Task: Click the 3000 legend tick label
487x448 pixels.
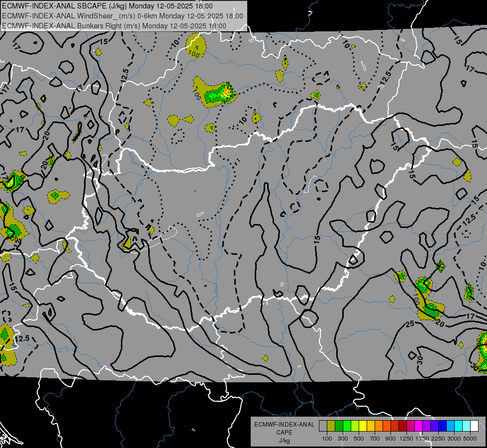Action: point(454,439)
